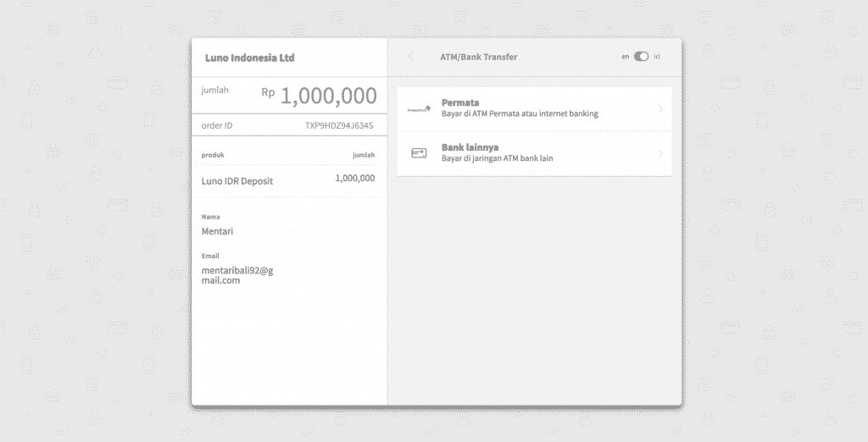
Task: Expand the Permata option via right chevron
Action: (660, 109)
